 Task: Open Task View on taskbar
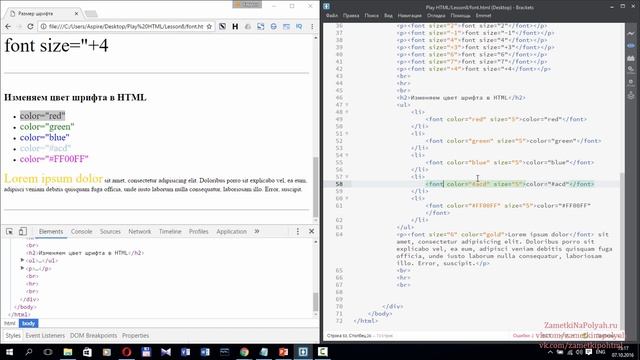point(48,352)
